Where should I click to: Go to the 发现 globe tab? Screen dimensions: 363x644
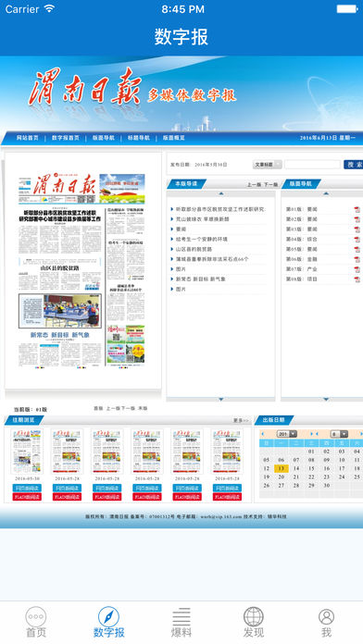[x=254, y=622]
